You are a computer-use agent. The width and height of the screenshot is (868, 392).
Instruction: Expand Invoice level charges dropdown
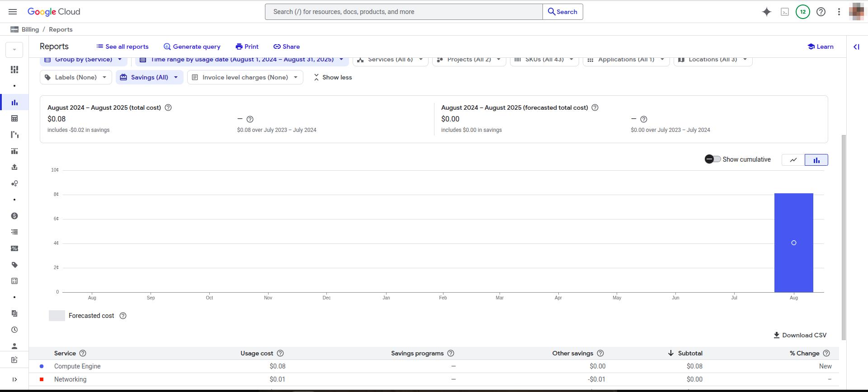pyautogui.click(x=245, y=77)
